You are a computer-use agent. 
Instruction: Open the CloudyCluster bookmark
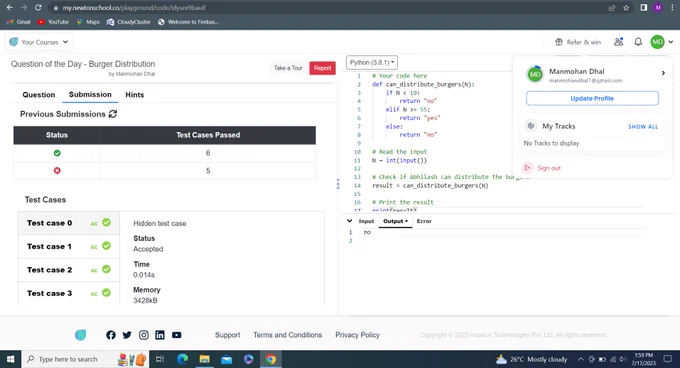point(129,22)
